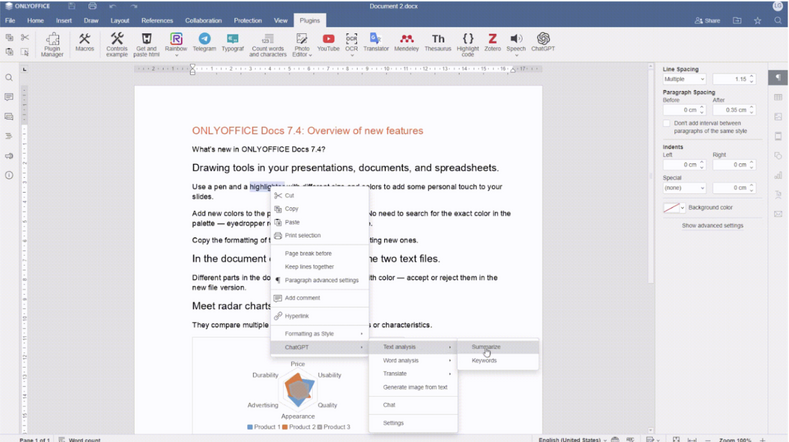The width and height of the screenshot is (789, 442).
Task: Open the Telegram plugin
Action: (204, 42)
